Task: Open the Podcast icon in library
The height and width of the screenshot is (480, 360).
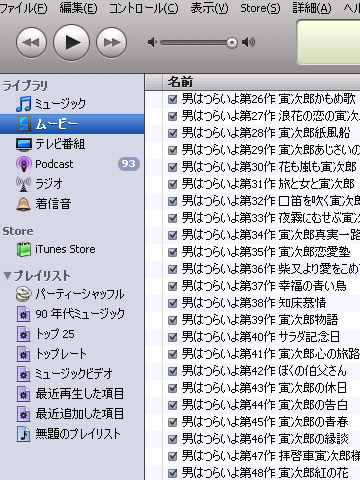Action: click(24, 164)
